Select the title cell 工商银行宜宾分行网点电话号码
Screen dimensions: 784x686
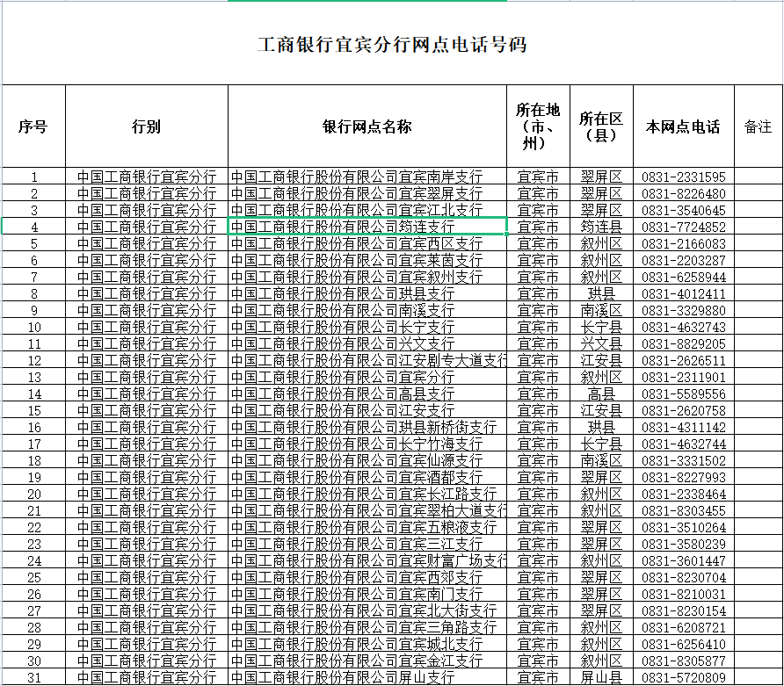[x=393, y=44]
